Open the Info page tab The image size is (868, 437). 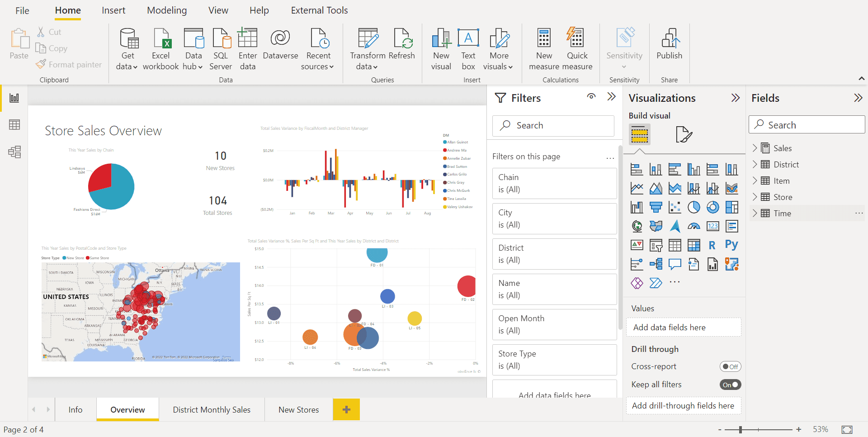[x=75, y=409]
